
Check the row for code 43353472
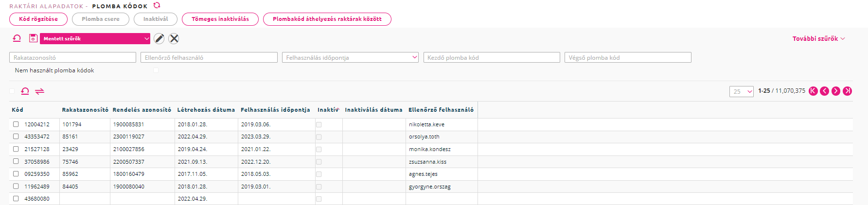[x=16, y=137]
